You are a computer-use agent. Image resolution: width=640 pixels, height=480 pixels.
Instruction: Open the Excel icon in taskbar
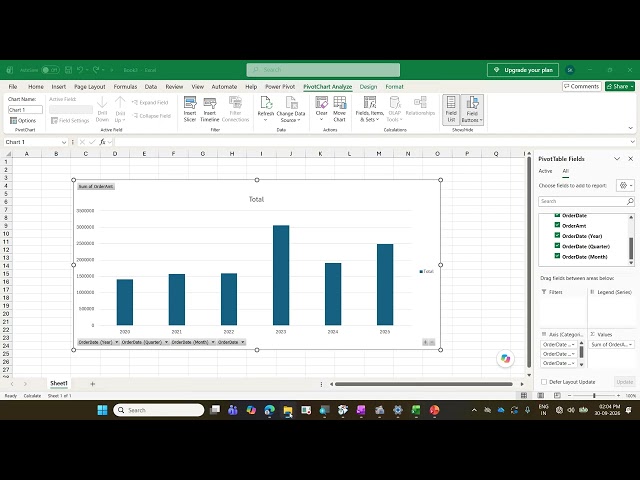pyautogui.click(x=416, y=410)
